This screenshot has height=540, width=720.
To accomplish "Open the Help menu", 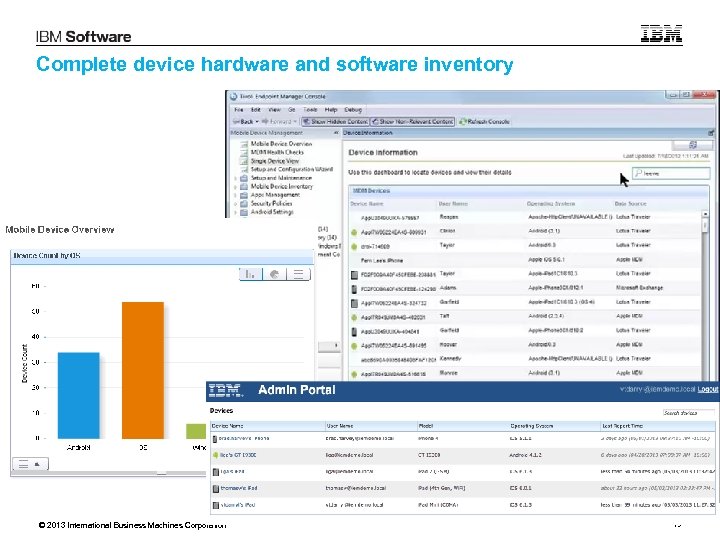I will coord(331,110).
